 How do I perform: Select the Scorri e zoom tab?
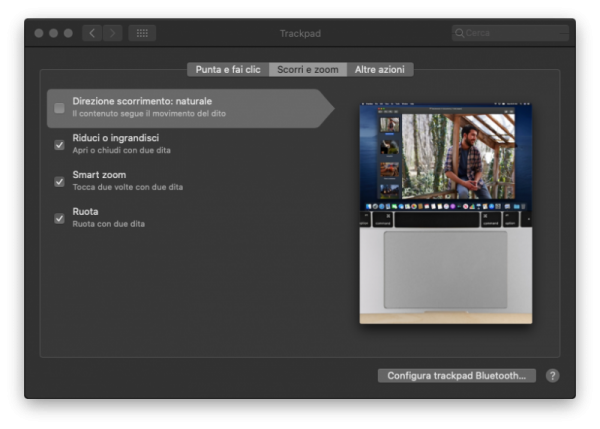308,70
